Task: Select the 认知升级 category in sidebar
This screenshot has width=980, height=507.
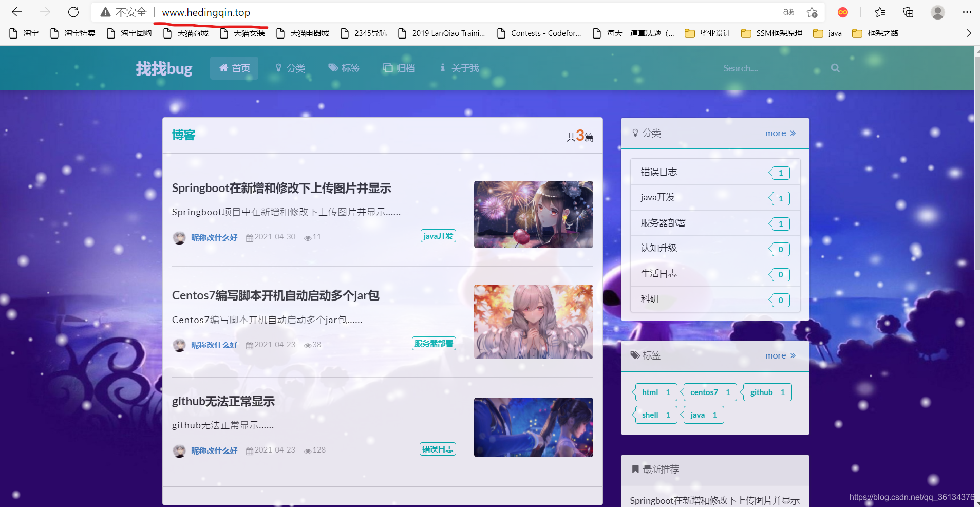Action: tap(715, 248)
